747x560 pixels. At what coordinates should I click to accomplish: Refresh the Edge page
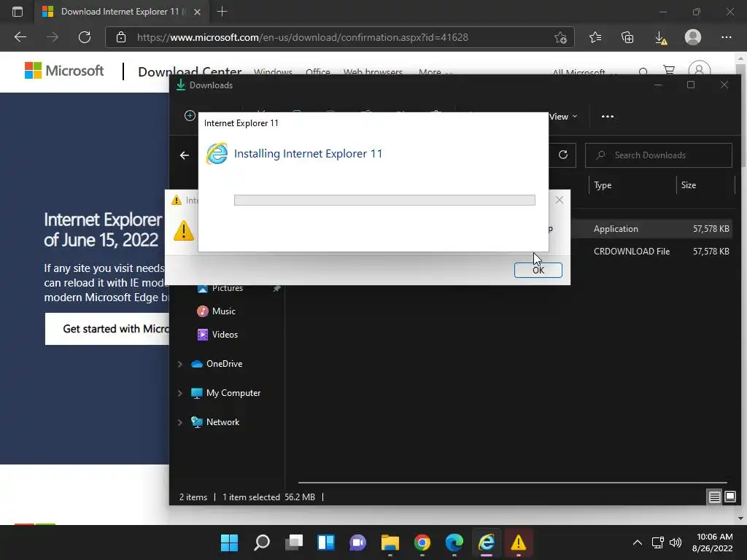pyautogui.click(x=85, y=37)
